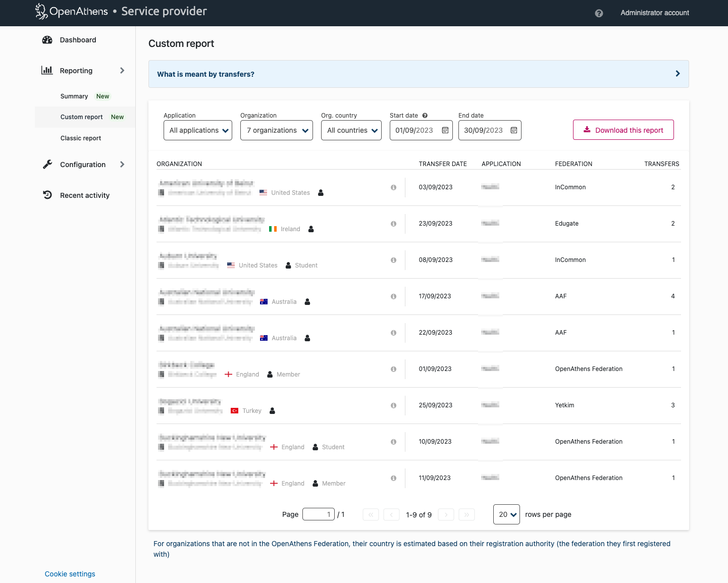Click info icon for the Edugate federation row

(x=393, y=224)
